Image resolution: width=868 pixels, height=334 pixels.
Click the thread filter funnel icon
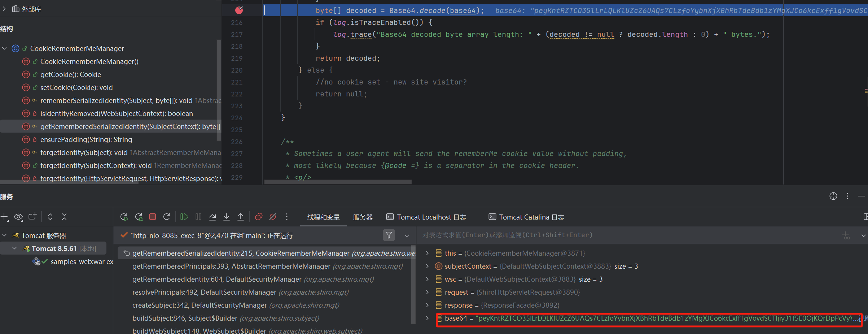point(389,235)
